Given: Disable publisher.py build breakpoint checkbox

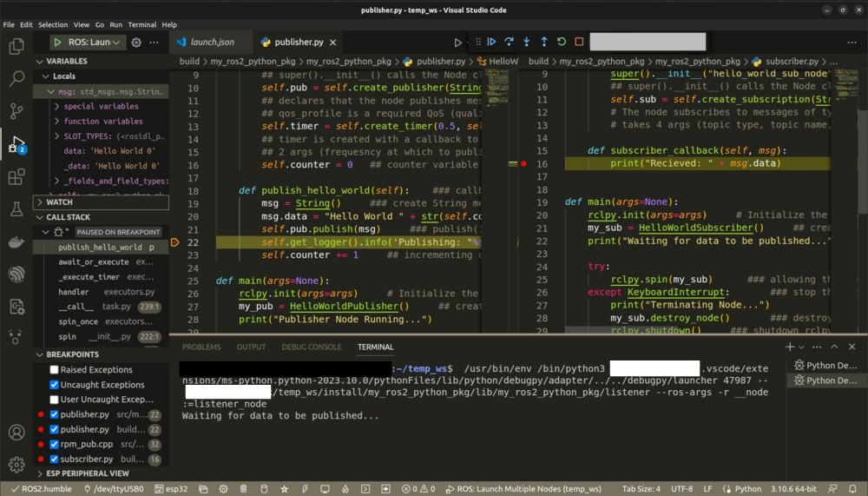Looking at the screenshot, I should 54,429.
